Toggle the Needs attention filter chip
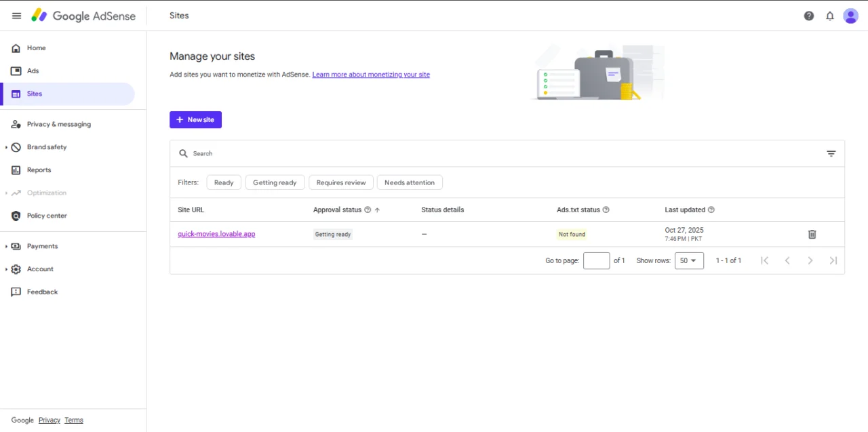This screenshot has height=432, width=868. tap(410, 182)
